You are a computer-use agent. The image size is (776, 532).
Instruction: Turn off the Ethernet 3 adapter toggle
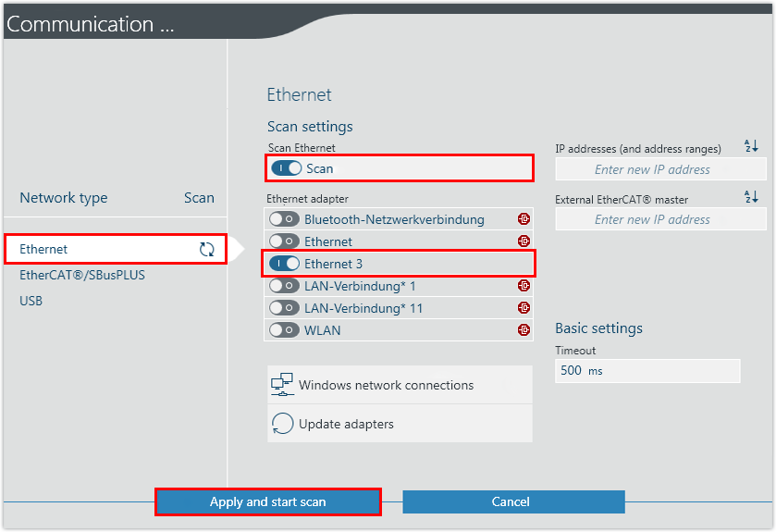284,264
